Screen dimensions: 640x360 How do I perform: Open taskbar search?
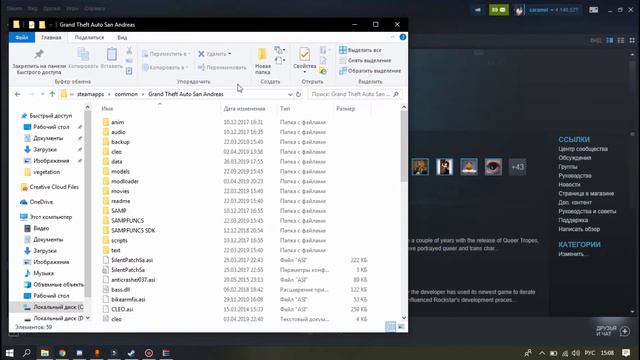[x=27, y=353]
